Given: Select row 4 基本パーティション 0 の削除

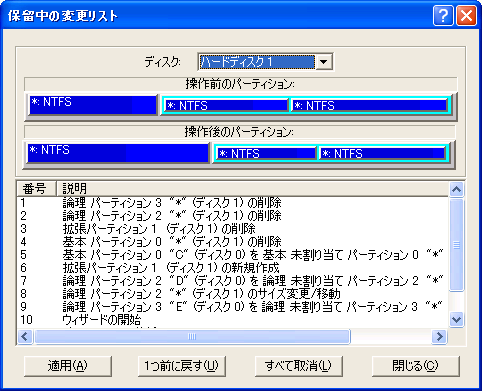Looking at the screenshot, I should 233,242.
